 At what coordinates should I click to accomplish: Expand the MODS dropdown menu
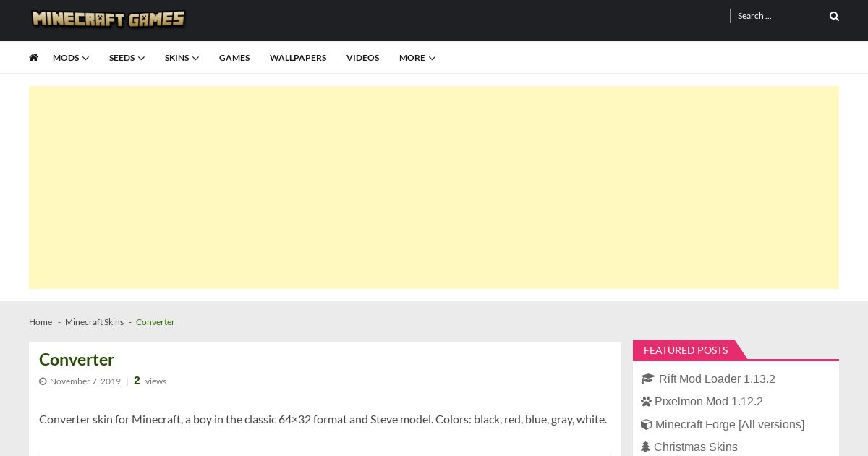point(71,58)
